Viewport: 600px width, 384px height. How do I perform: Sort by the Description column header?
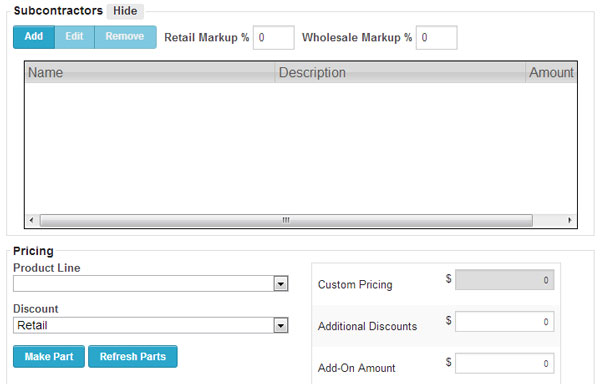coord(400,72)
